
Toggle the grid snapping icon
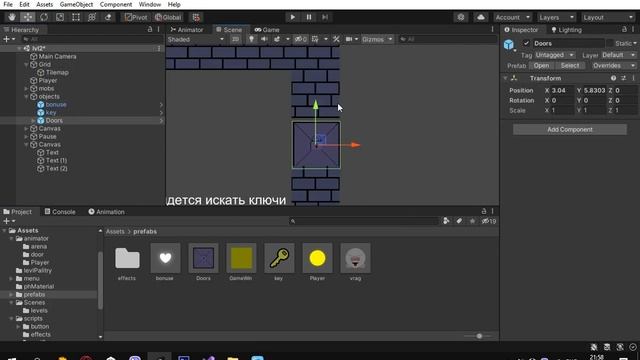pyautogui.click(x=196, y=17)
